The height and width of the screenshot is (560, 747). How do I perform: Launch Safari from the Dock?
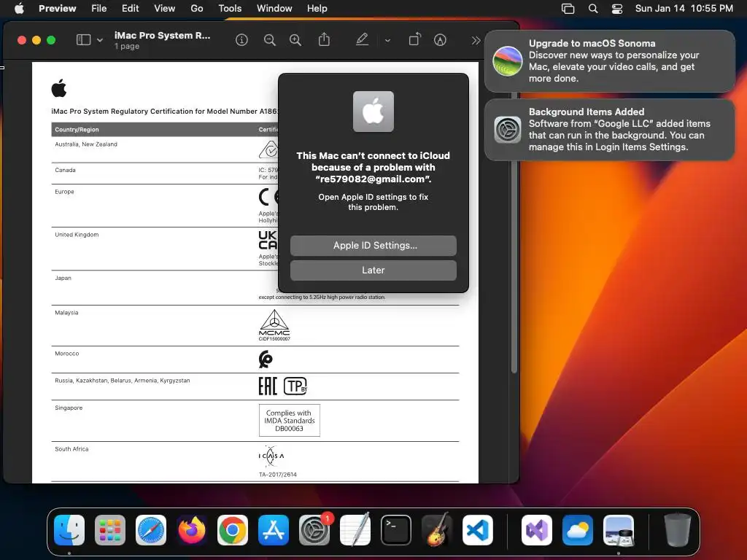(x=151, y=530)
